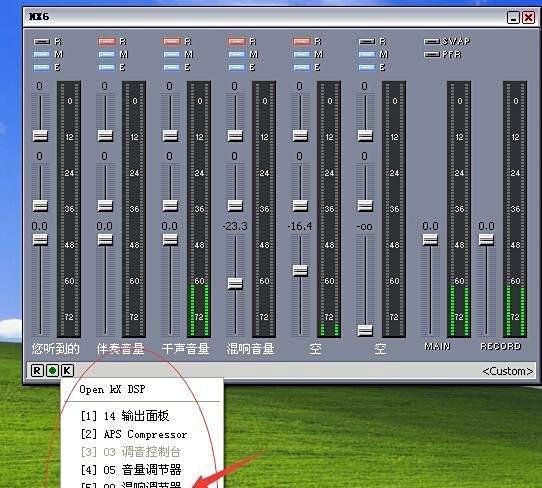Screen dimensions: 542x488
Task: Toggle E button on 伴奏音量 channel
Action: [x=107, y=67]
